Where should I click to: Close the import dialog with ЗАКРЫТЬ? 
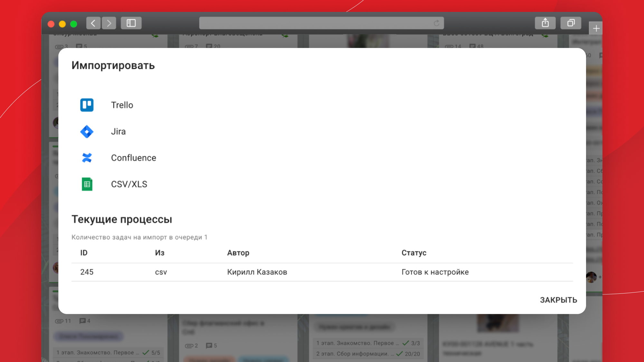click(x=558, y=300)
